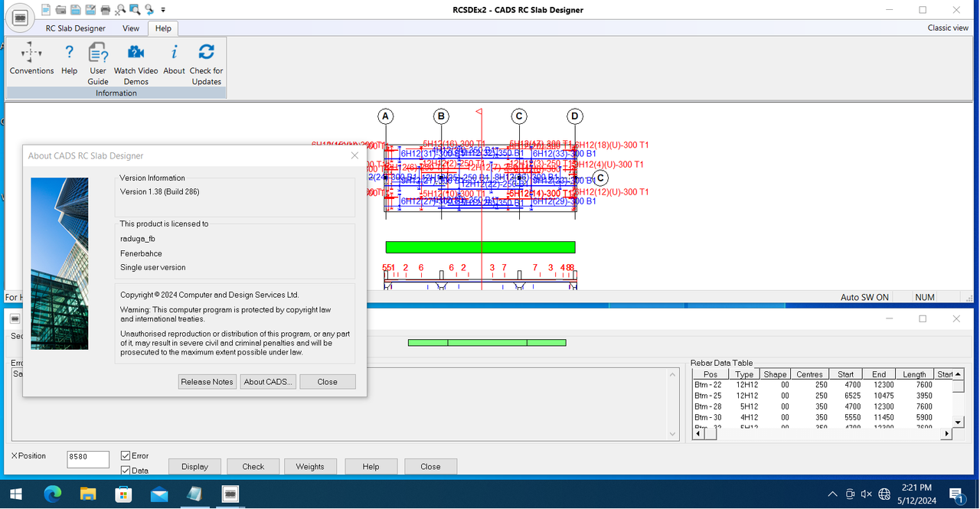The width and height of the screenshot is (980, 509).
Task: Open the round application menu button
Action: click(x=21, y=17)
